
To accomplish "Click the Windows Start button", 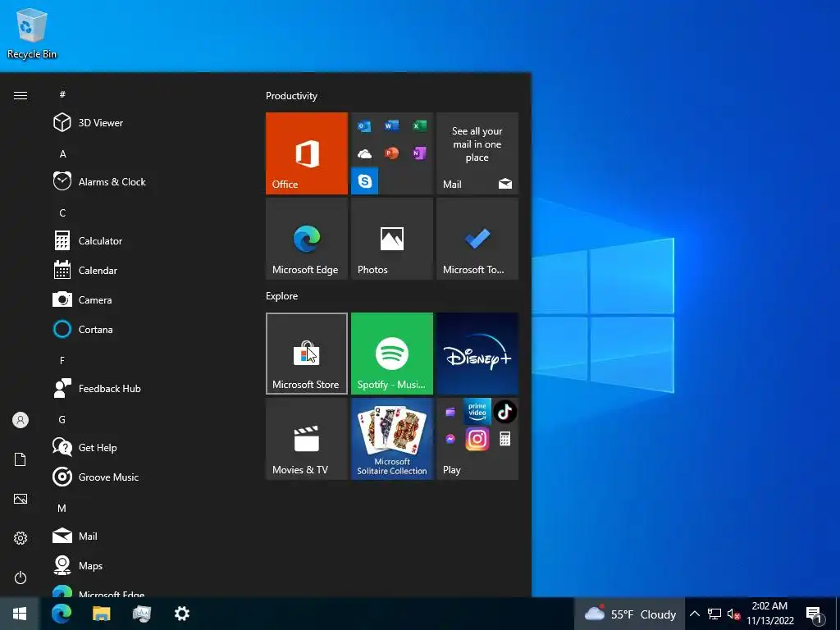I will [x=20, y=614].
